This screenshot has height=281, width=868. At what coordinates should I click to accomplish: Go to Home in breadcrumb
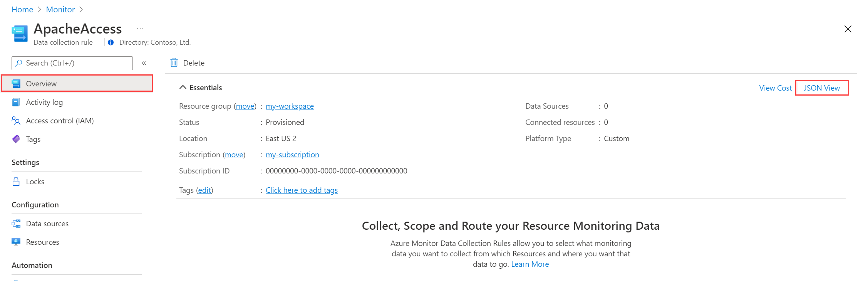coord(22,10)
